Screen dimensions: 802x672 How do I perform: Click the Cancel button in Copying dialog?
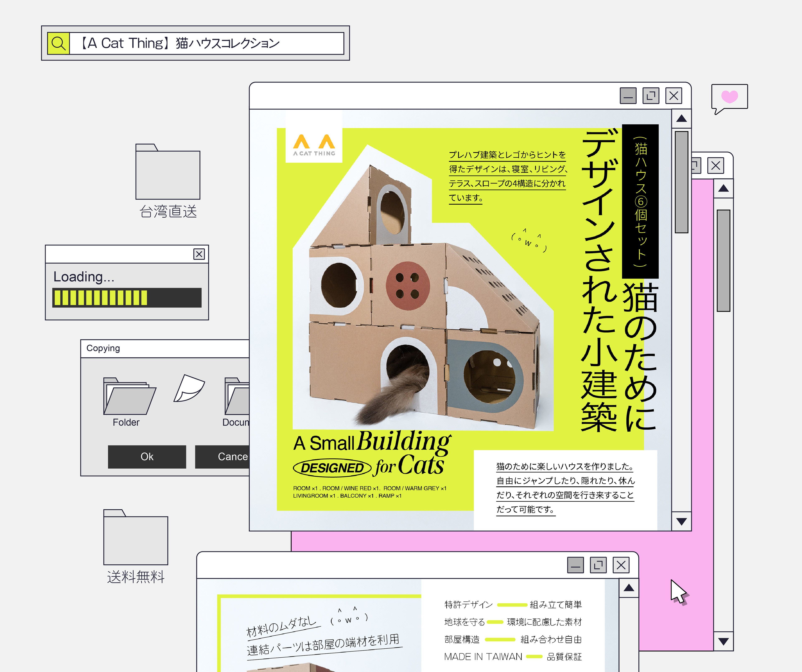[x=222, y=457]
